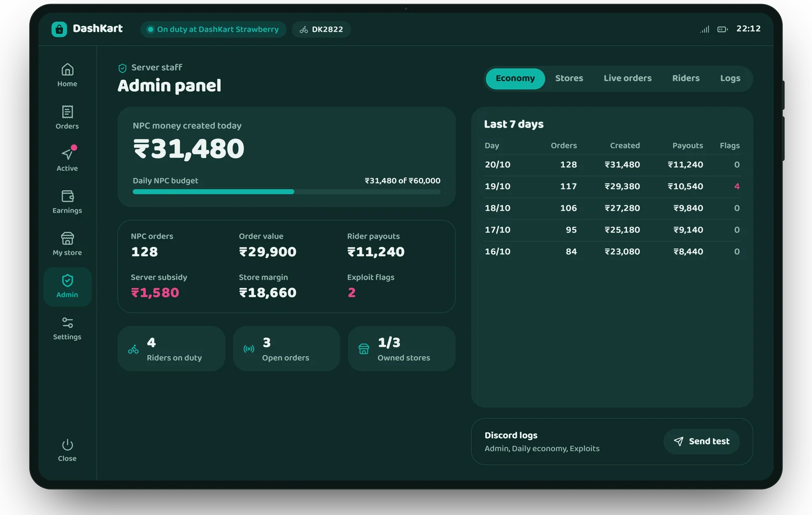Screen dimensions: 812x515
Task: Select the 19/10 day cell
Action: tap(497, 186)
